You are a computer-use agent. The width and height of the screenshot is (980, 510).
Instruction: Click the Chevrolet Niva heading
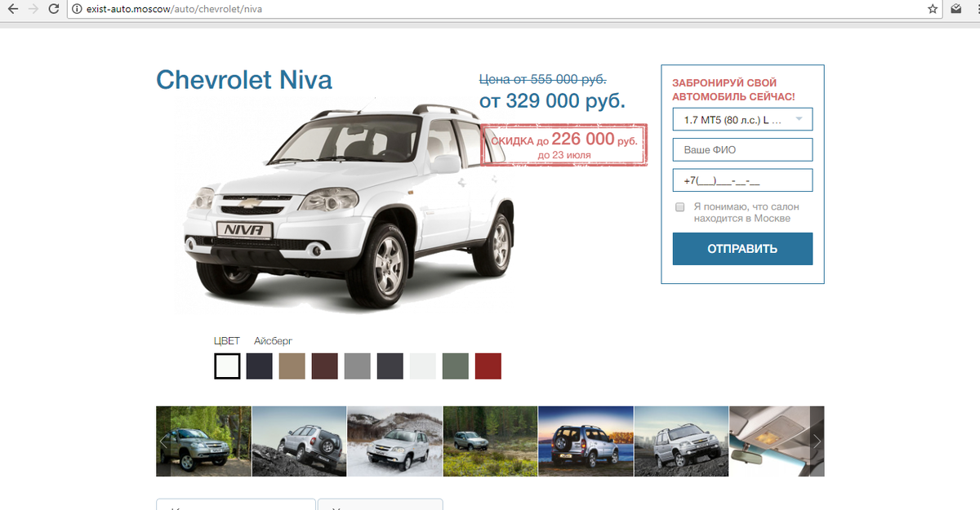[244, 80]
